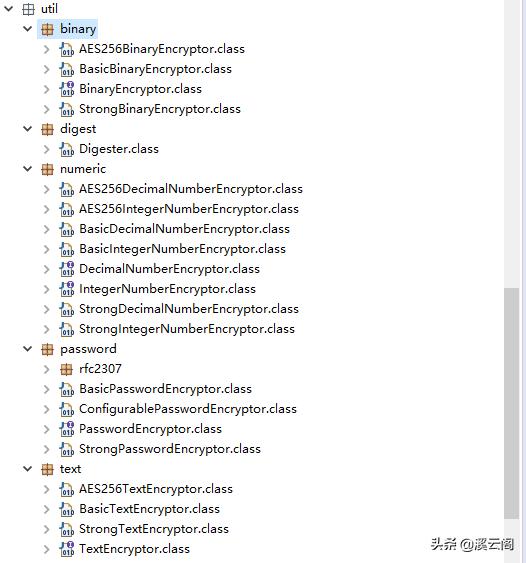Click the StrongIntegerNumberEncryptor.class file icon
Viewport: 526px width, 563px height.
click(67, 329)
